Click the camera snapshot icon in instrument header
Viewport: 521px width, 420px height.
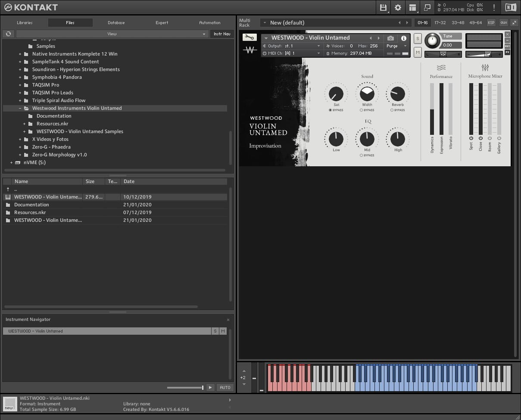pyautogui.click(x=390, y=38)
